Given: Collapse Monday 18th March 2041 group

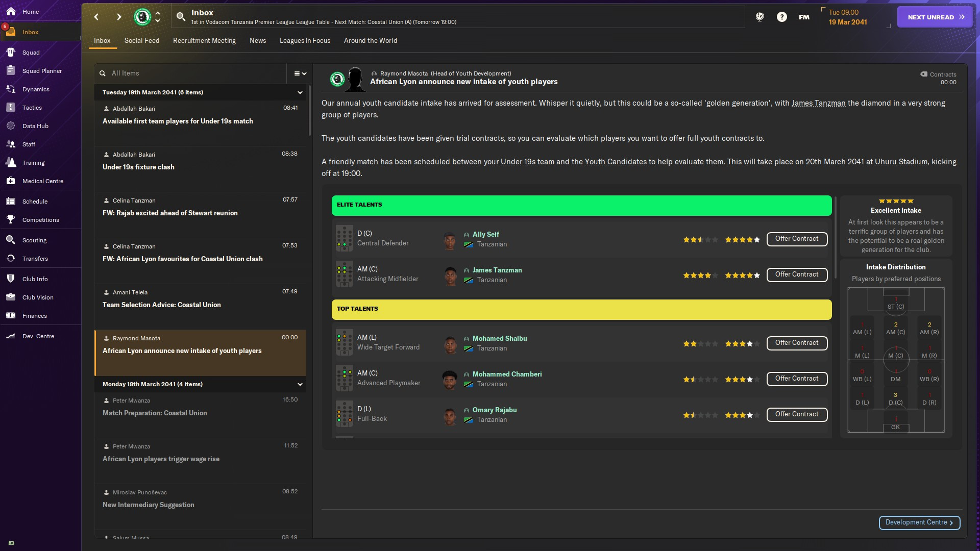Looking at the screenshot, I should (300, 384).
